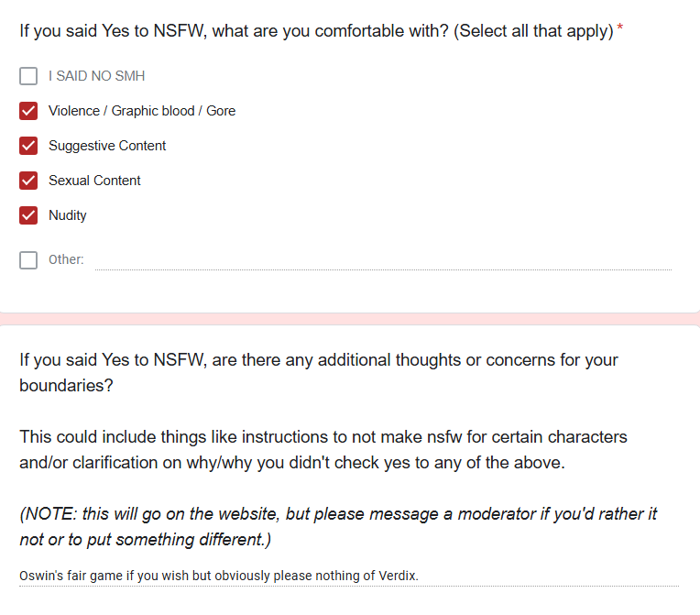Tick the 'Other:' checkbox

(x=28, y=259)
